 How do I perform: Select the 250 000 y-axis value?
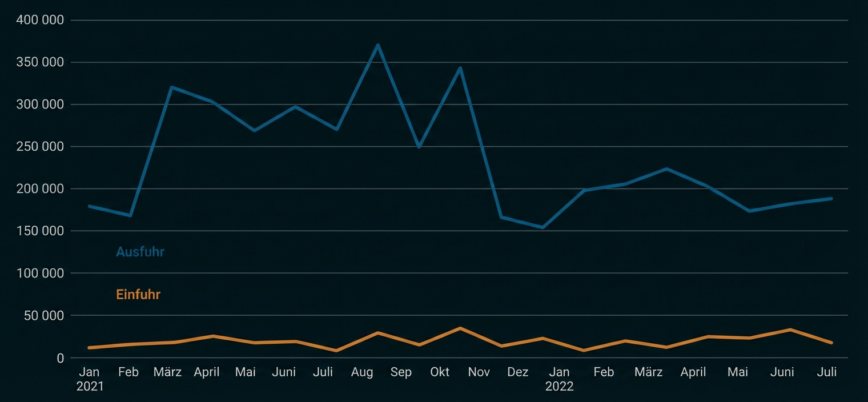pyautogui.click(x=40, y=147)
